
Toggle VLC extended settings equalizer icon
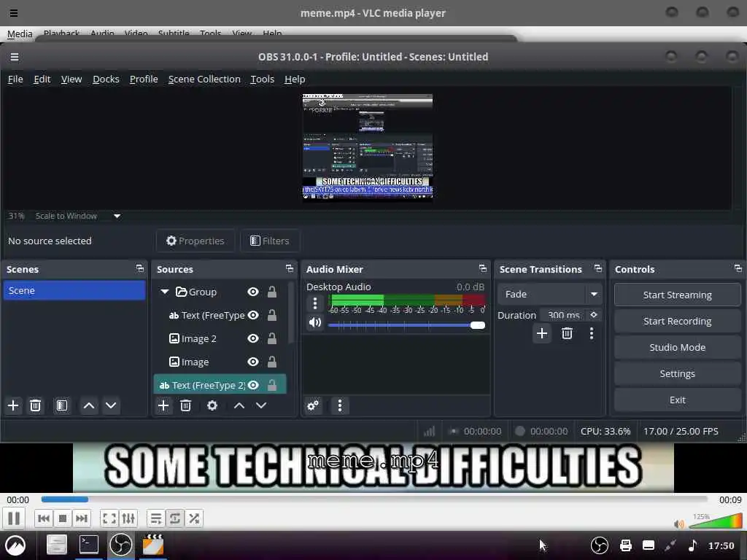point(128,518)
